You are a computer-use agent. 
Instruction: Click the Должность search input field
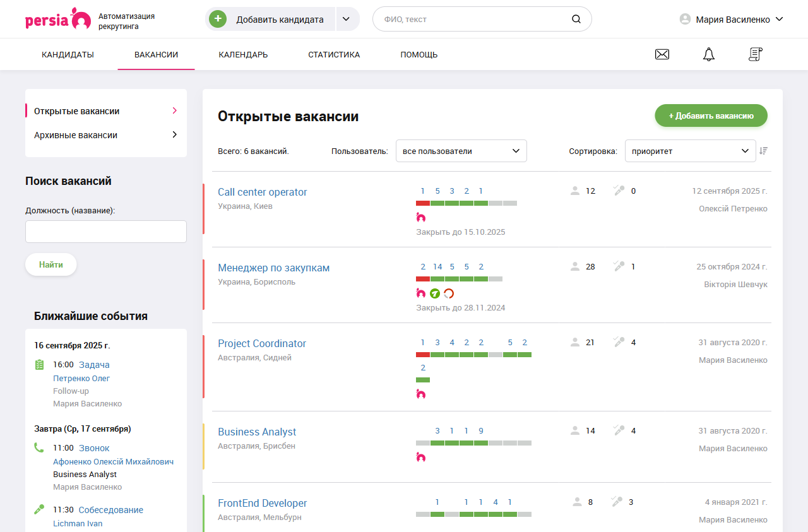pos(105,232)
